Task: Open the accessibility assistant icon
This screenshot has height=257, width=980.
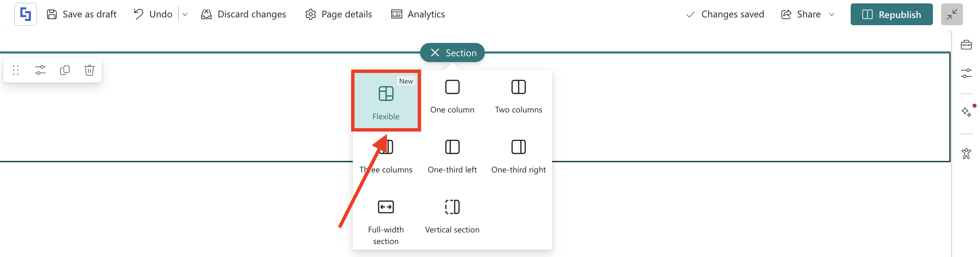Action: (x=966, y=154)
